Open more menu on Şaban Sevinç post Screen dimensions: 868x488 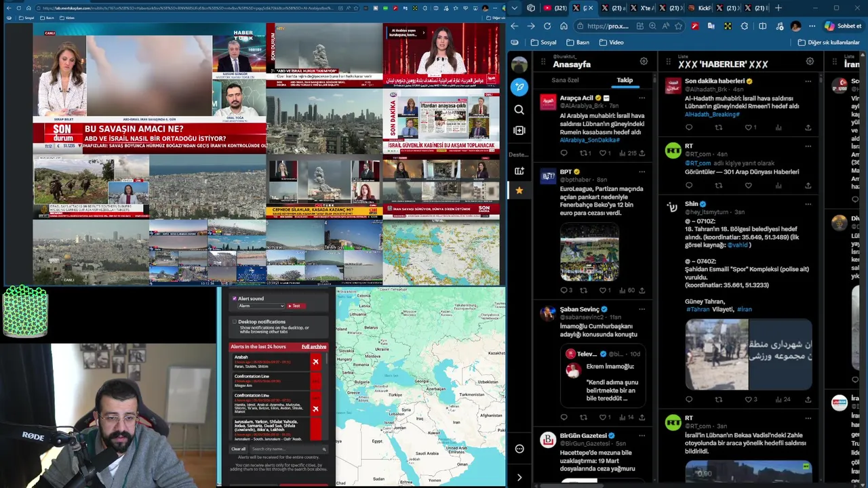tap(642, 309)
